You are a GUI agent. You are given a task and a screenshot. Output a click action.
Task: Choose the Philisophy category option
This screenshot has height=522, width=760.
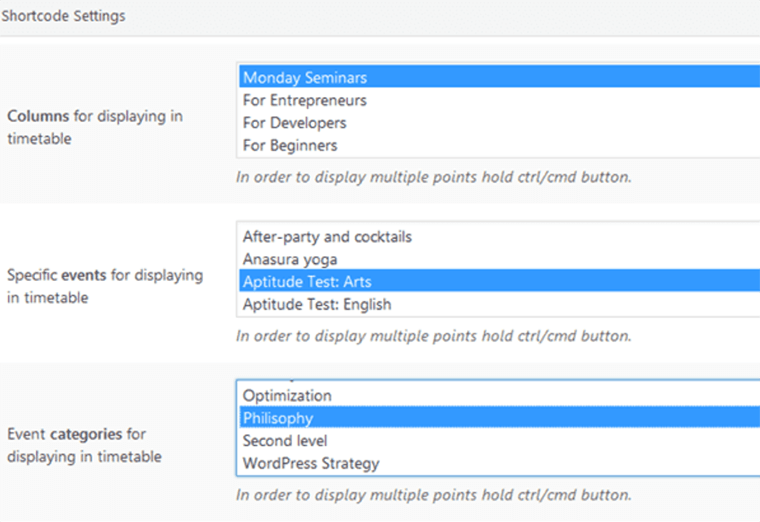pyautogui.click(x=278, y=418)
